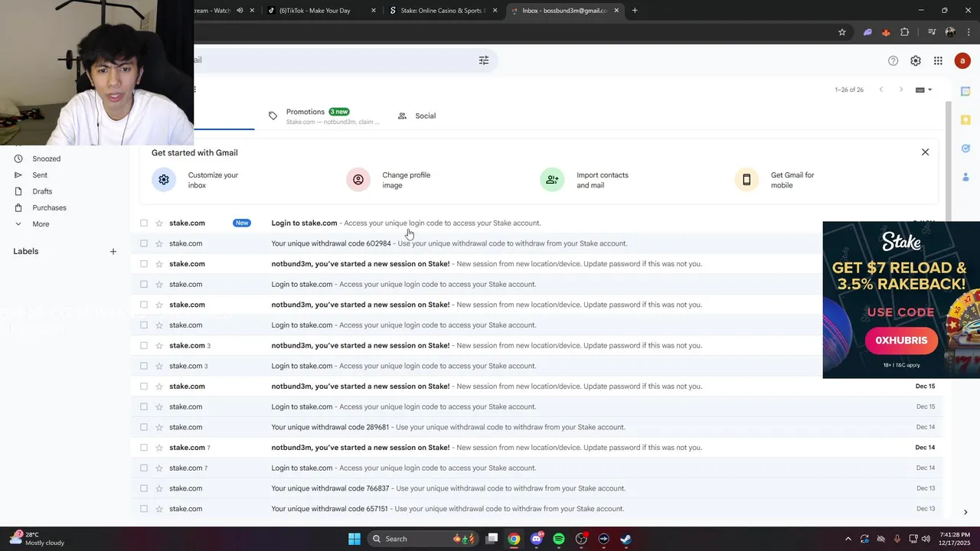Screen dimensions: 980x551
Task: Click the Customize your inbox gear icon
Action: pyautogui.click(x=164, y=180)
